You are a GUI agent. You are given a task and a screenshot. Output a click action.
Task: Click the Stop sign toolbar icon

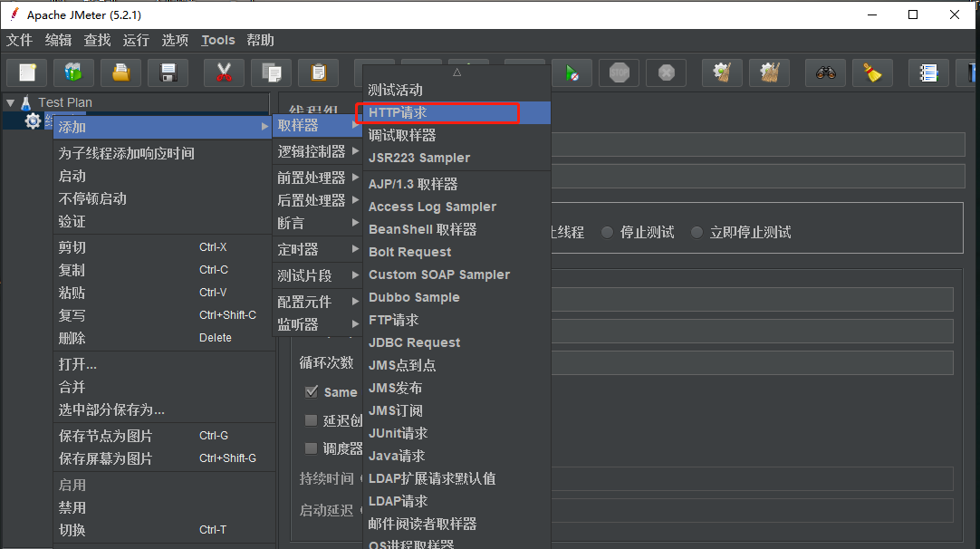click(x=619, y=72)
